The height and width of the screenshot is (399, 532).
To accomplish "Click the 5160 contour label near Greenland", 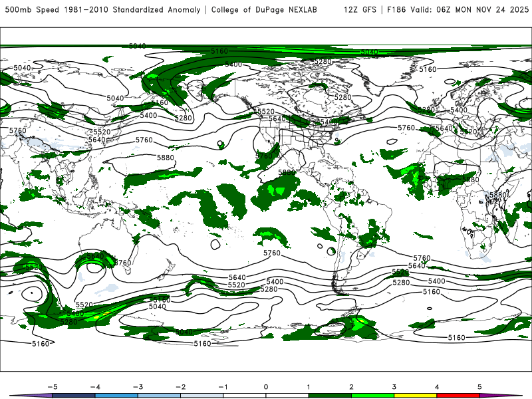I will click(428, 70).
